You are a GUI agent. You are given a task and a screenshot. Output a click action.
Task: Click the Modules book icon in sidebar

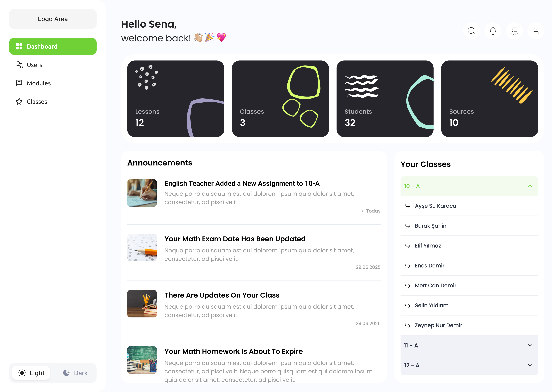tap(19, 83)
